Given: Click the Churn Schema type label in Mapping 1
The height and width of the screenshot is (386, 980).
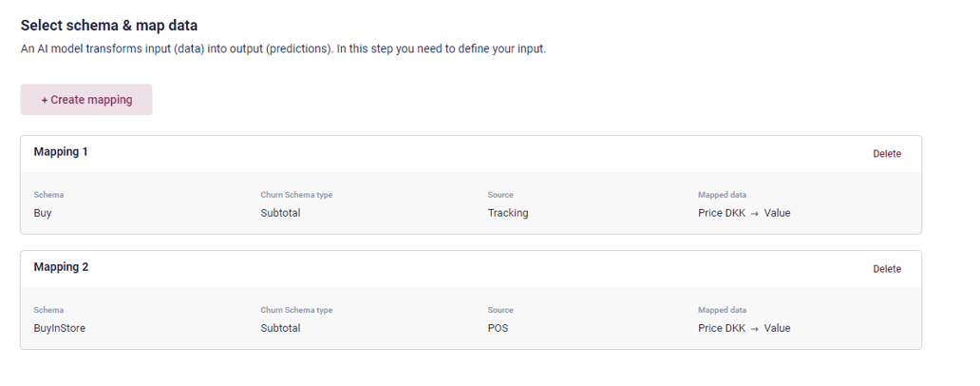Looking at the screenshot, I should [296, 195].
